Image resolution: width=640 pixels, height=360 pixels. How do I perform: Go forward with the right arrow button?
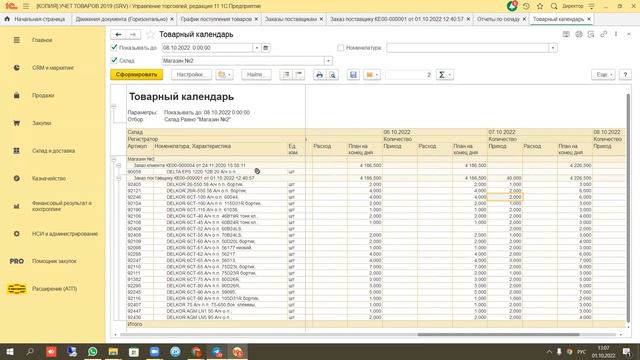point(133,35)
